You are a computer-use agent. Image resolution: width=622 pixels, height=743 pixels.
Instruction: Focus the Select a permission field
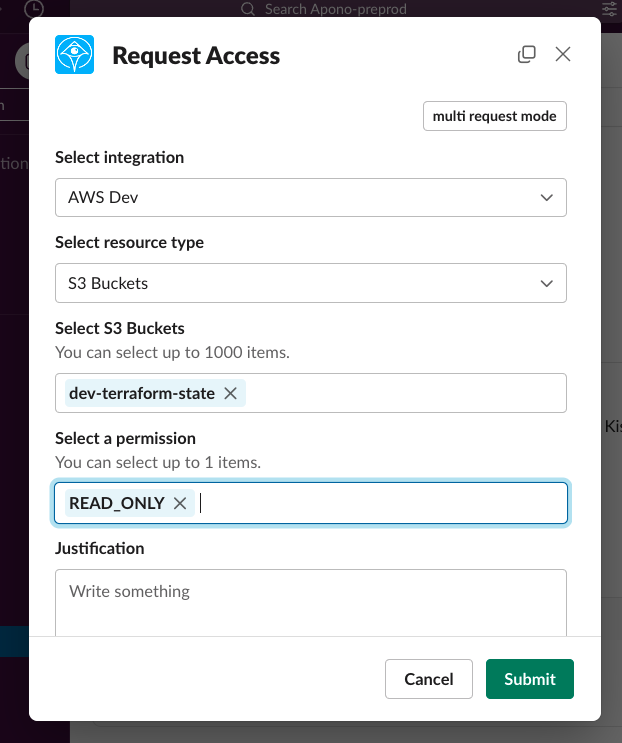[380, 503]
